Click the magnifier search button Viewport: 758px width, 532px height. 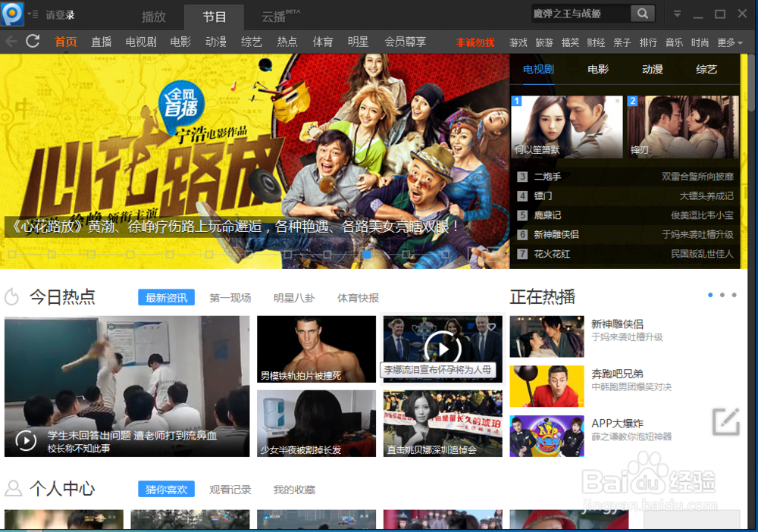(643, 14)
